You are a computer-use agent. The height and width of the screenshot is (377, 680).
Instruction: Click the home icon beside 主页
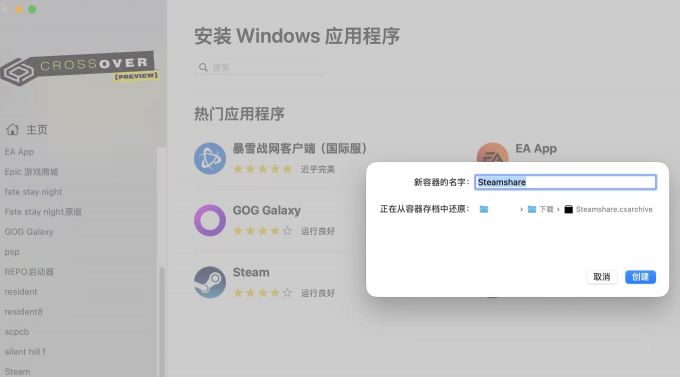[13, 129]
